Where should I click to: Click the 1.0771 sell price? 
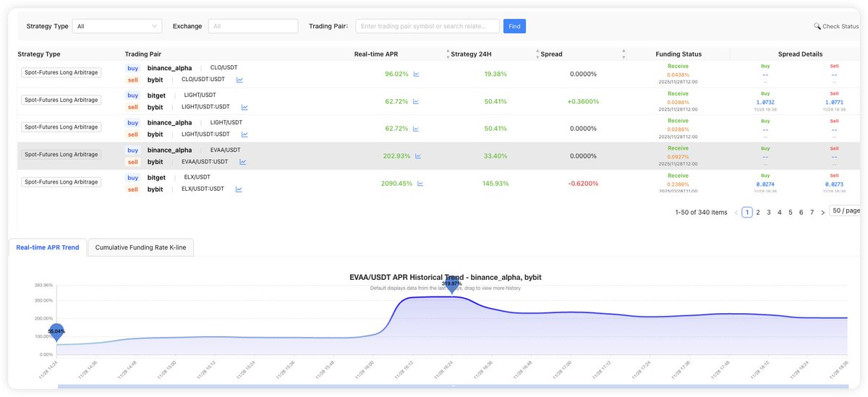tap(834, 103)
